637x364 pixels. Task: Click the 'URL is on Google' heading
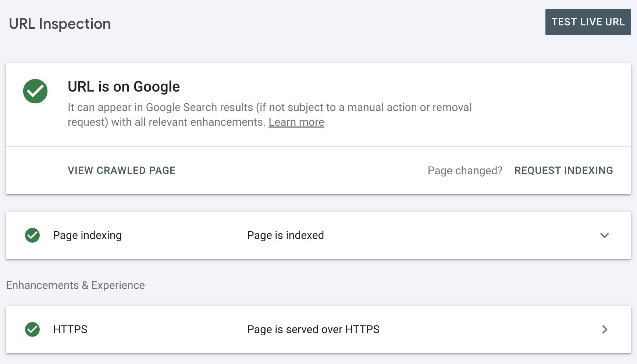(x=124, y=87)
